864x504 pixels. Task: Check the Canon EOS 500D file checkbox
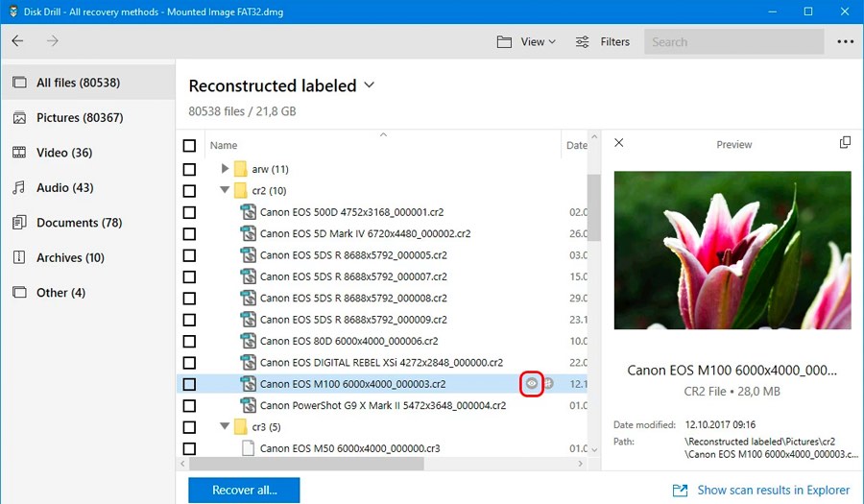(189, 212)
